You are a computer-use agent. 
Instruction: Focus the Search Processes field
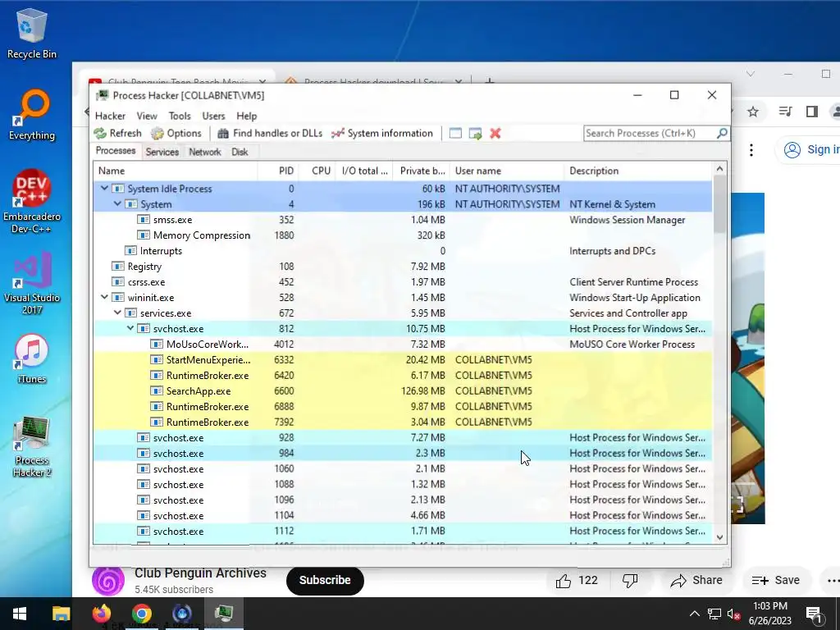tap(650, 134)
